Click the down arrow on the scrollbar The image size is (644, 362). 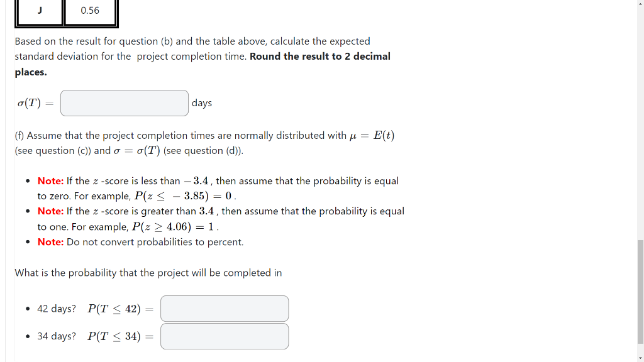[x=640, y=358]
